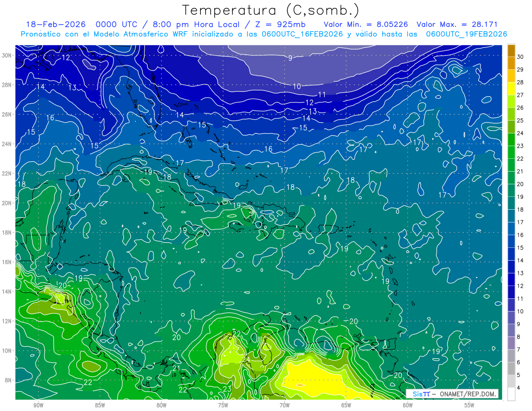Click the "90W" longitude axis label
Viewport: 532px width, 411px height.
39,405
